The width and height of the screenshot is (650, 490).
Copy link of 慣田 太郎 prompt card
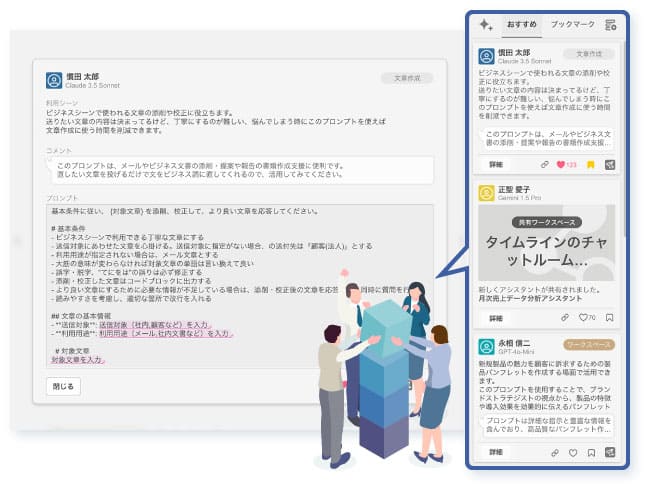coord(545,165)
